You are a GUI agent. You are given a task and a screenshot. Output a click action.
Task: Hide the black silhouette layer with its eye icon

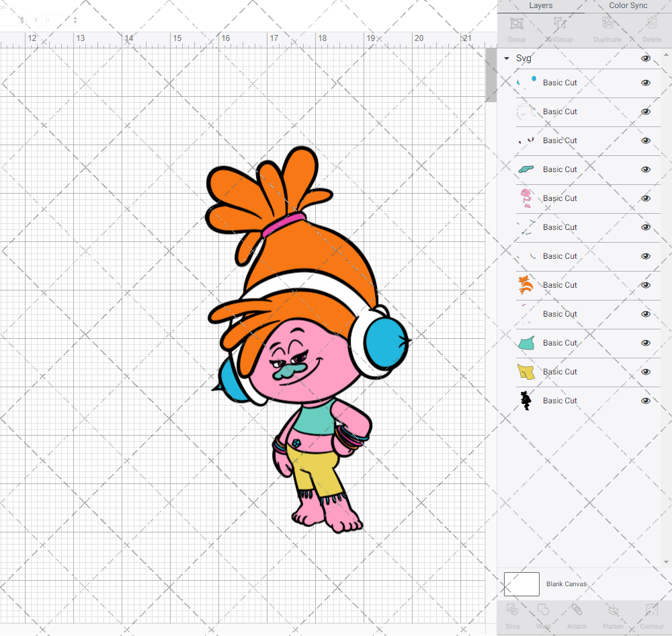(x=646, y=401)
